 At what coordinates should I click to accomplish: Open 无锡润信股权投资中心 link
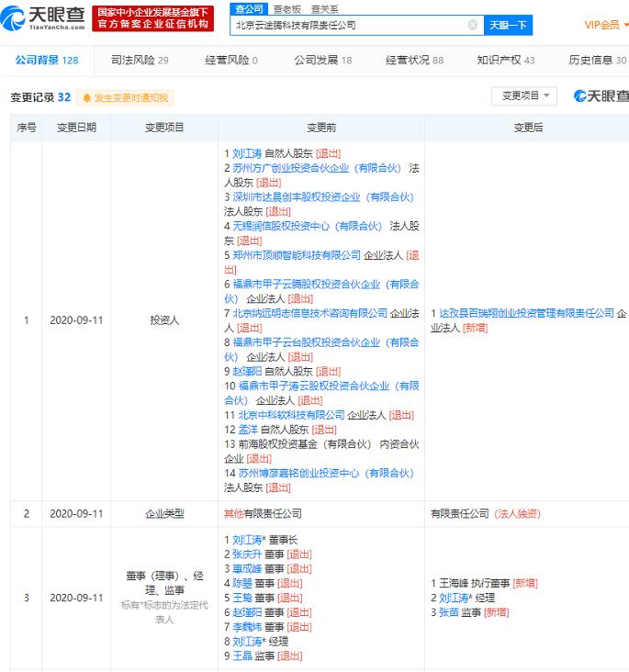307,226
